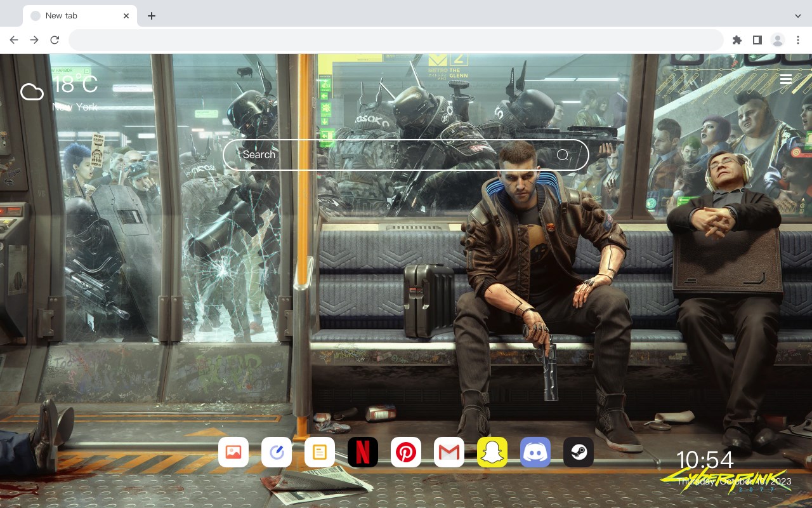The width and height of the screenshot is (812, 508).
Task: Launch the Pinterest shortcut
Action: point(406,452)
